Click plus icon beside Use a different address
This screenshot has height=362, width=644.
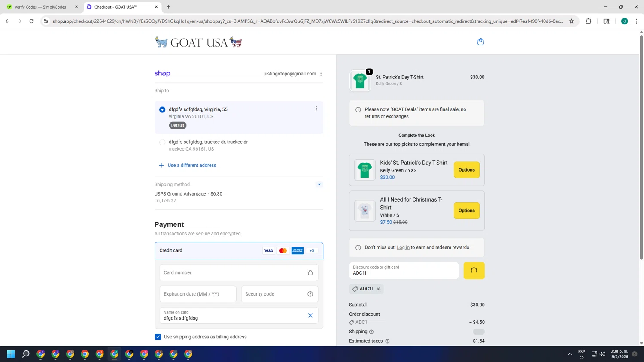161,165
